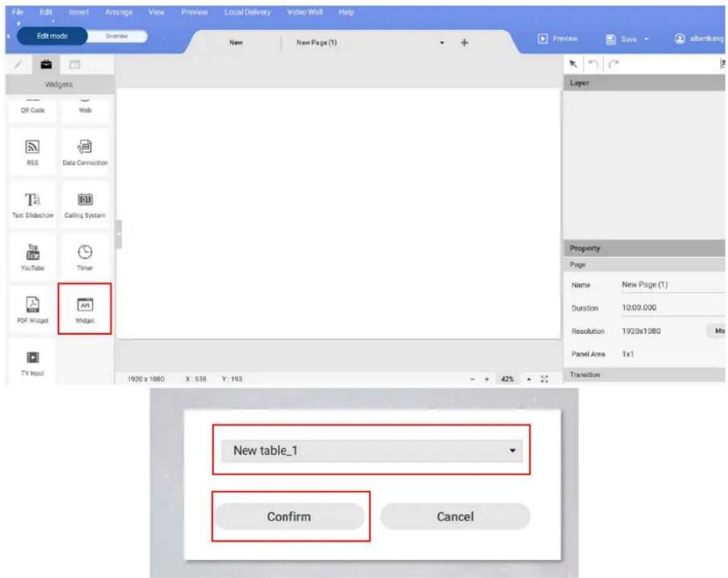Image resolution: width=728 pixels, height=578 pixels.
Task: Zoom out with the minus icon
Action: [x=473, y=379]
